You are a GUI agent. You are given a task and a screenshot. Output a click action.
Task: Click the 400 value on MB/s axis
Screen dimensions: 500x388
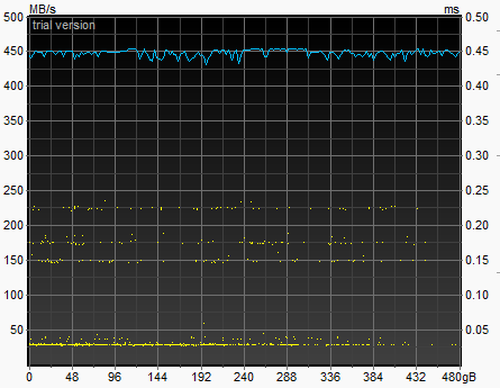point(13,86)
